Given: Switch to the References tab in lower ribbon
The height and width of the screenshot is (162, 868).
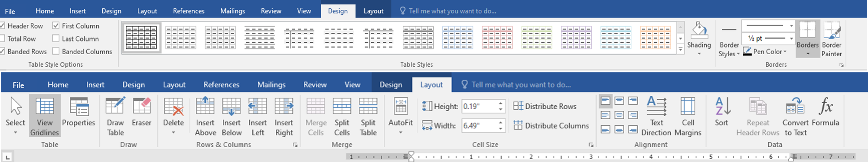Looking at the screenshot, I should [x=221, y=84].
